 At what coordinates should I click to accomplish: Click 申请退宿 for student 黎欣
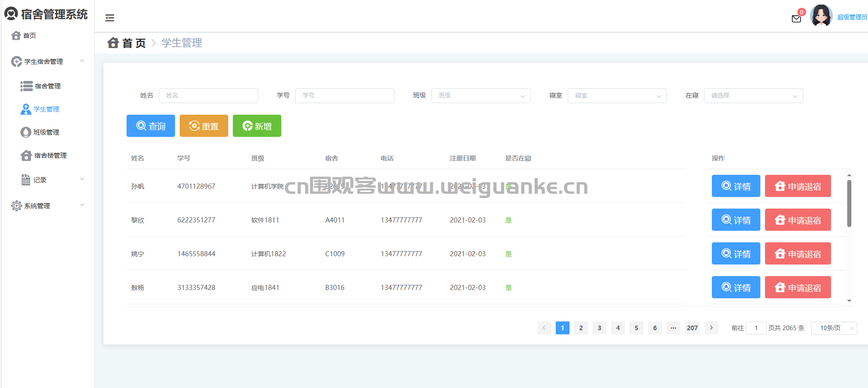click(798, 220)
